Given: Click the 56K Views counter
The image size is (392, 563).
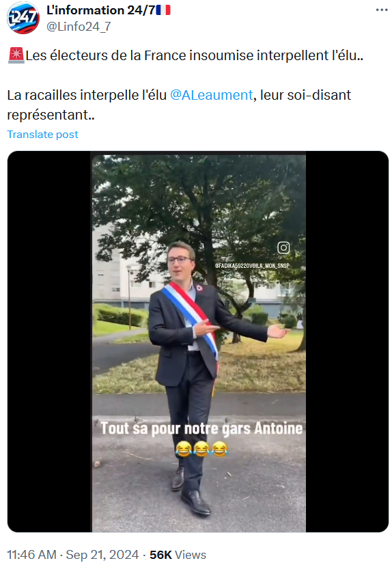Looking at the screenshot, I should click(178, 555).
